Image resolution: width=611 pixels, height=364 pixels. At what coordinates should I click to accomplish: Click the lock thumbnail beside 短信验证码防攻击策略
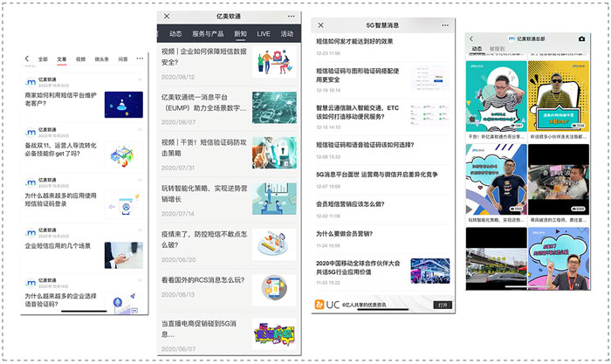(x=274, y=153)
